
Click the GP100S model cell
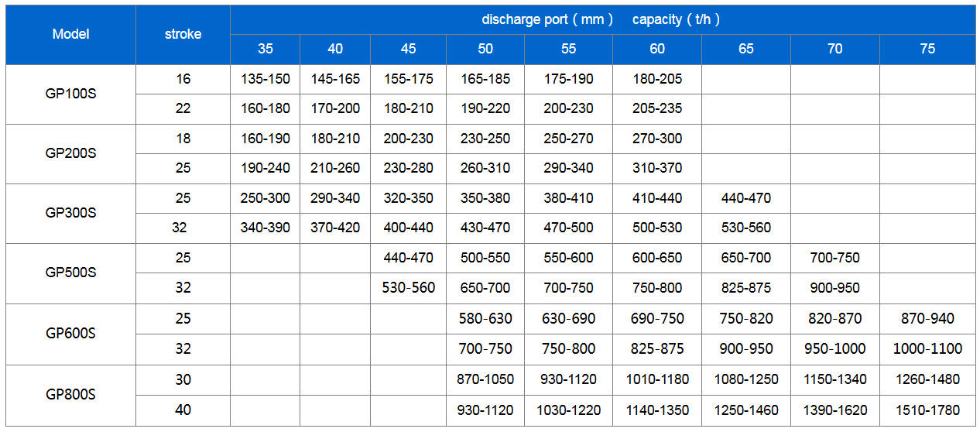pos(70,94)
